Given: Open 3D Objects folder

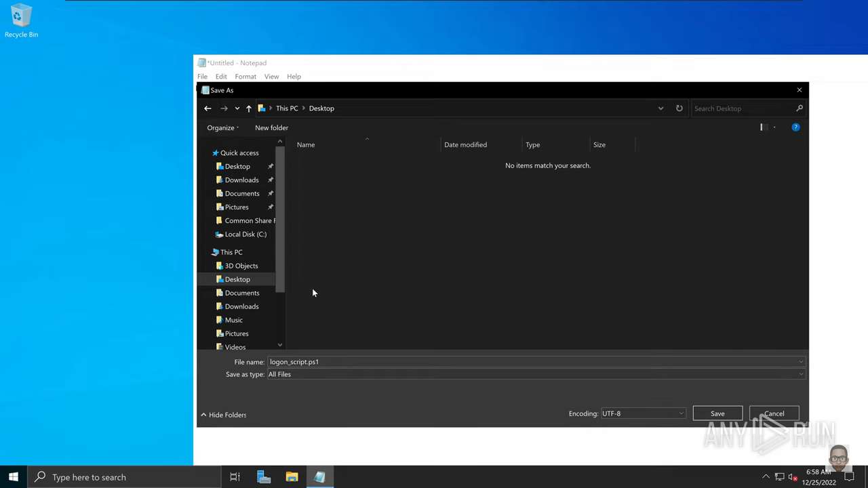Looking at the screenshot, I should point(237,266).
